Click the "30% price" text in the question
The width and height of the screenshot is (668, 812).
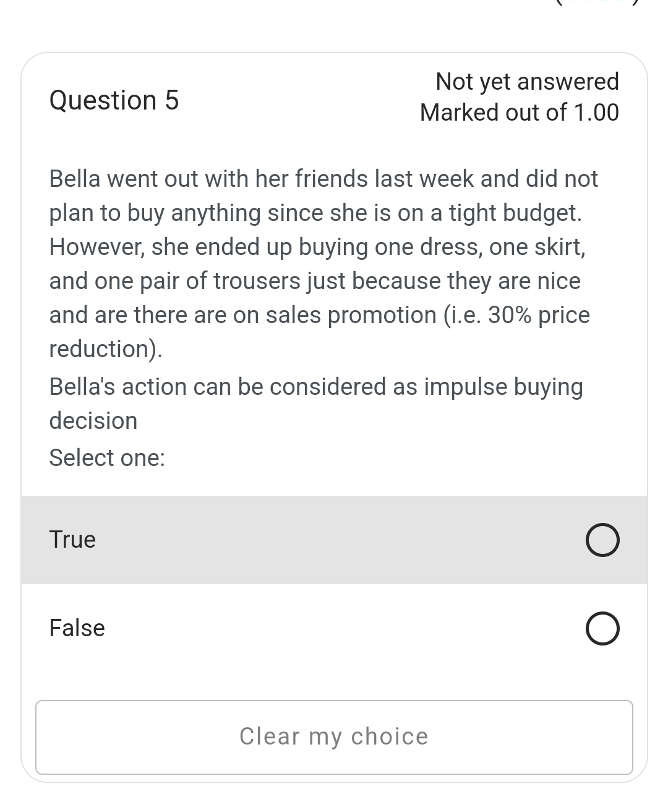click(x=539, y=315)
